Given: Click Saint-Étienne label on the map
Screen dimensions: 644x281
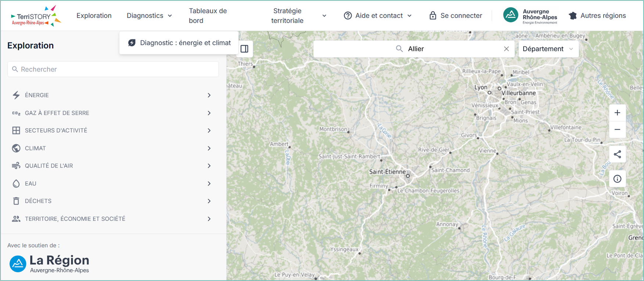Looking at the screenshot, I should click(387, 172).
